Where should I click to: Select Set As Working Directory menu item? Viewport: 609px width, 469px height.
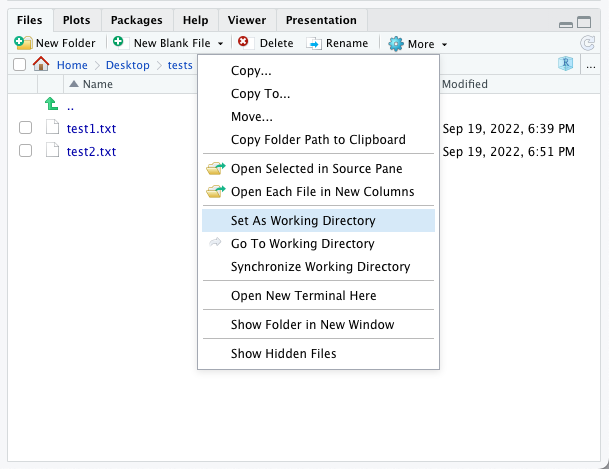coord(303,220)
